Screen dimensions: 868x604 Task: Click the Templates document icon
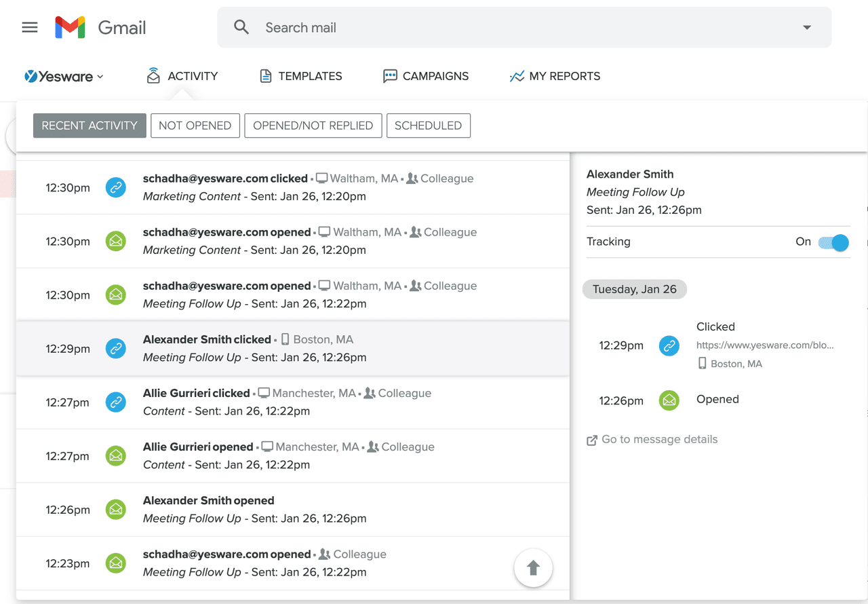[x=266, y=76]
